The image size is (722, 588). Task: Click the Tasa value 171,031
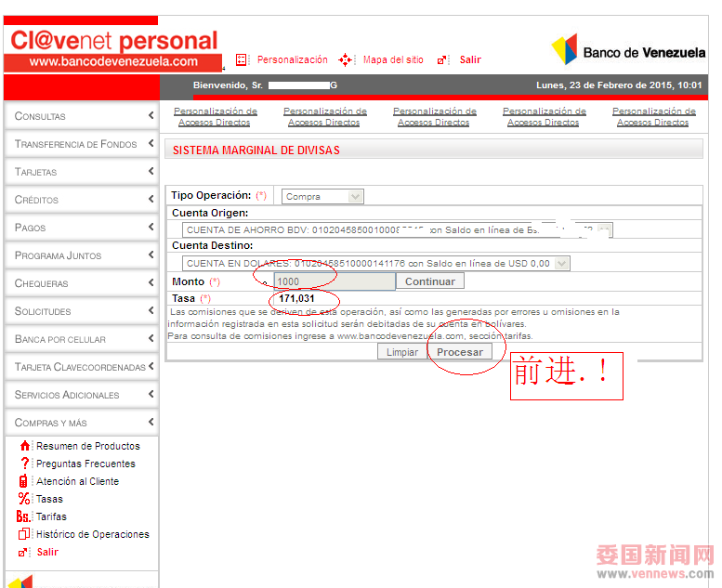[296, 298]
